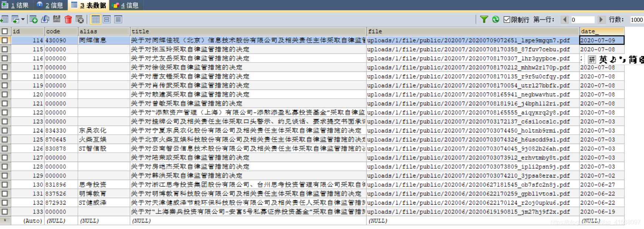Refresh the table data
The image size is (644, 229).
tap(496, 19)
